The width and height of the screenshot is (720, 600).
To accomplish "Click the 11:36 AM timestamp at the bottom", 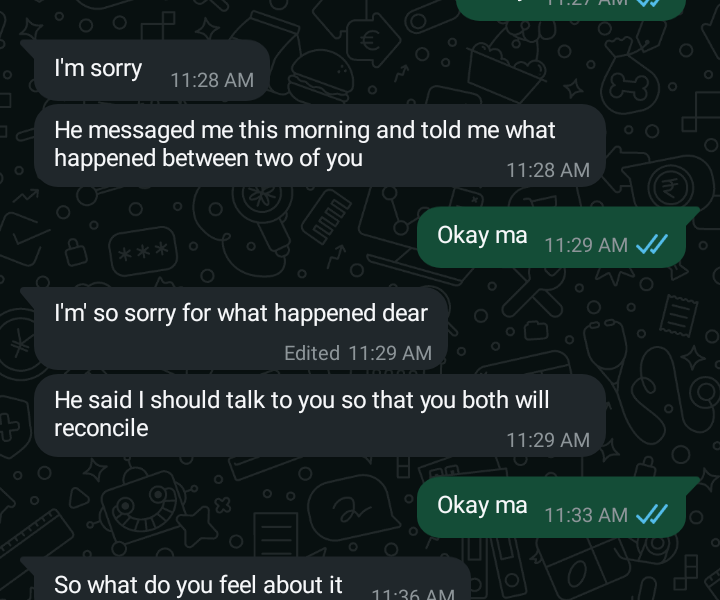I will (412, 594).
